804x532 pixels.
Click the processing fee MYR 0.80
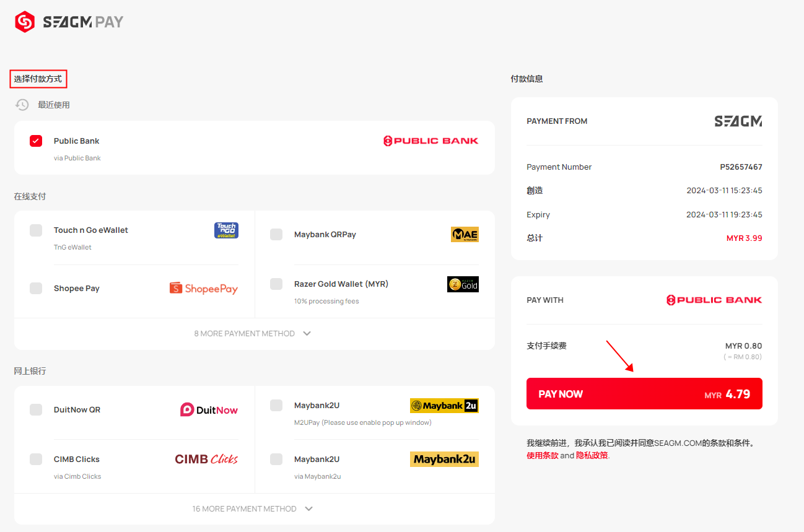(x=743, y=346)
